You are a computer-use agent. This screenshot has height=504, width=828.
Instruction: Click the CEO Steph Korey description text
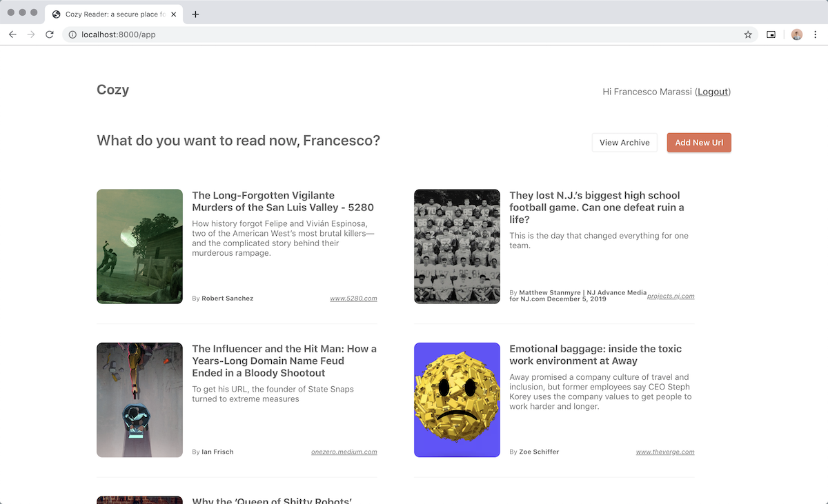[600, 392]
